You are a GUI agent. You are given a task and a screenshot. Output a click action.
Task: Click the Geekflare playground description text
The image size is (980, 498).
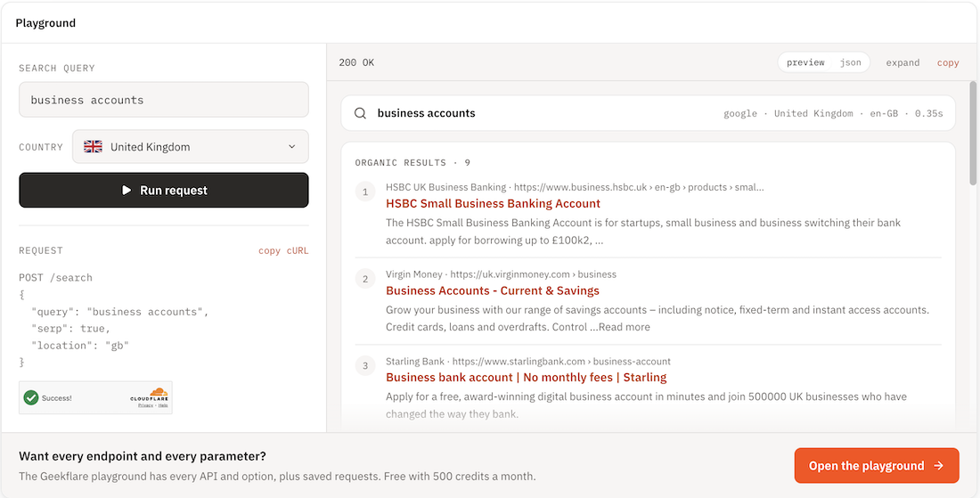277,476
